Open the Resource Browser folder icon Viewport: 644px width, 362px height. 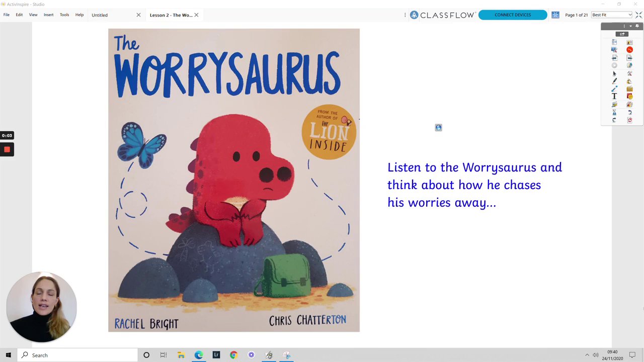click(x=629, y=89)
